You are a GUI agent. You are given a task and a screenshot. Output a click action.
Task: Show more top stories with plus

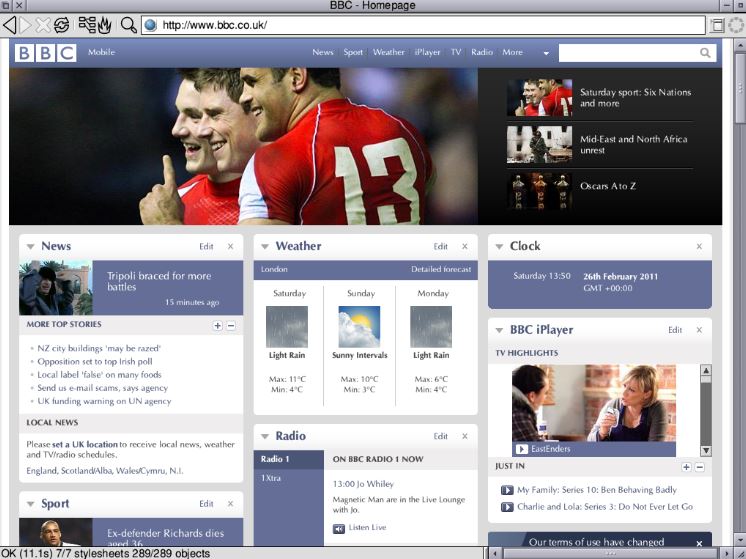click(x=217, y=326)
